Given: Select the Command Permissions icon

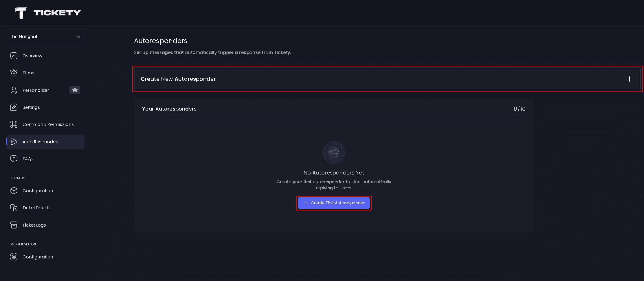Looking at the screenshot, I should pyautogui.click(x=14, y=124).
